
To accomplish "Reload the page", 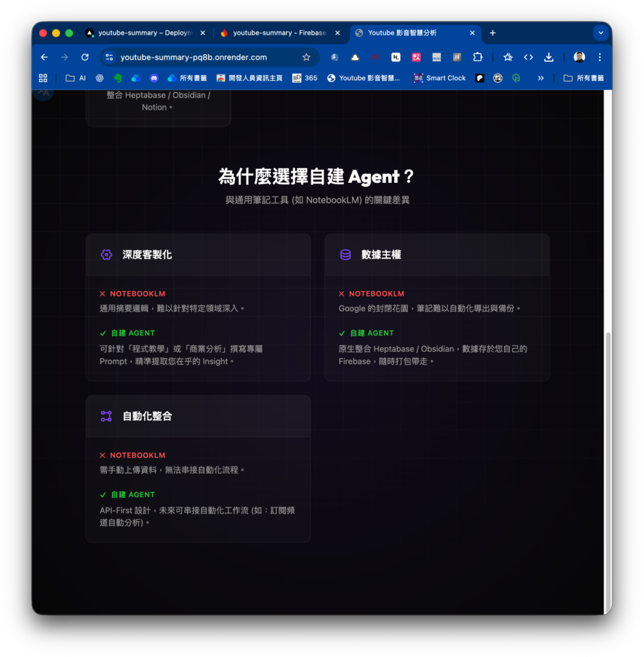I will point(85,57).
